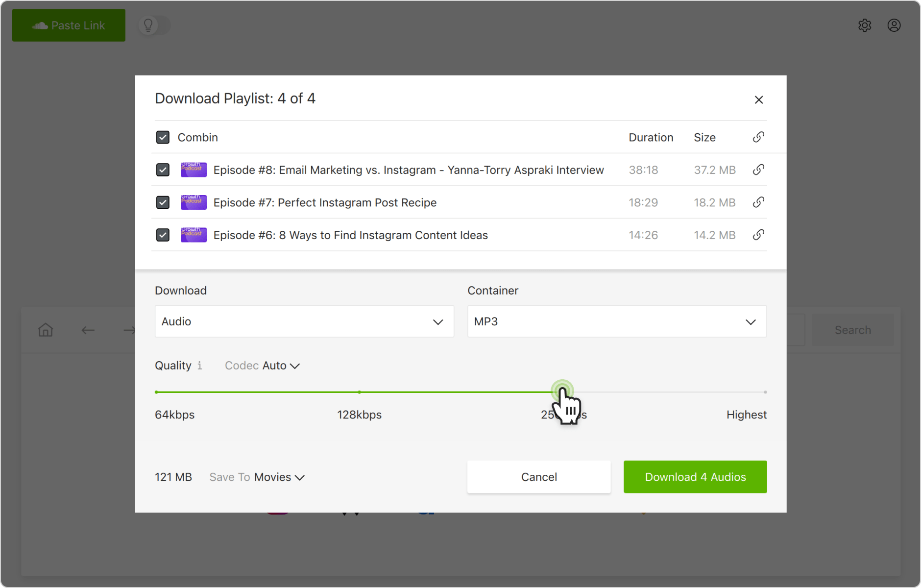The height and width of the screenshot is (588, 921).
Task: Uncheck Episode #6: 8 Ways to Find Instagram Content Ideas
Action: 162,235
